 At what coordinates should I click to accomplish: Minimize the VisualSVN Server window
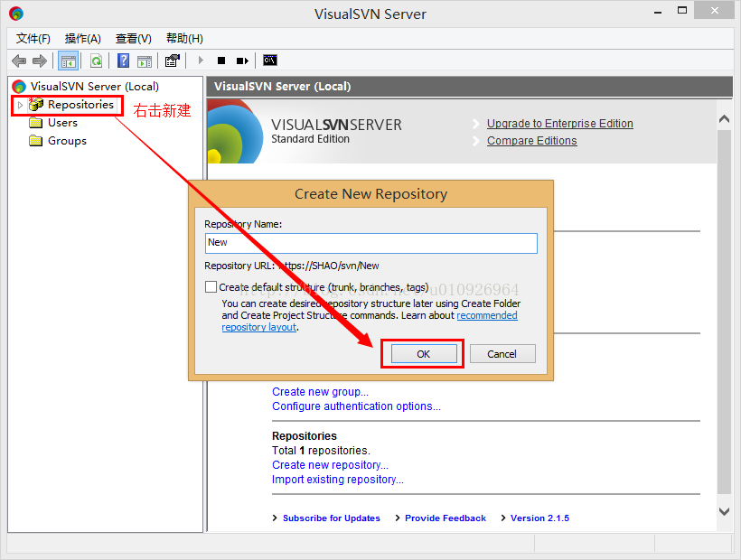click(x=657, y=12)
